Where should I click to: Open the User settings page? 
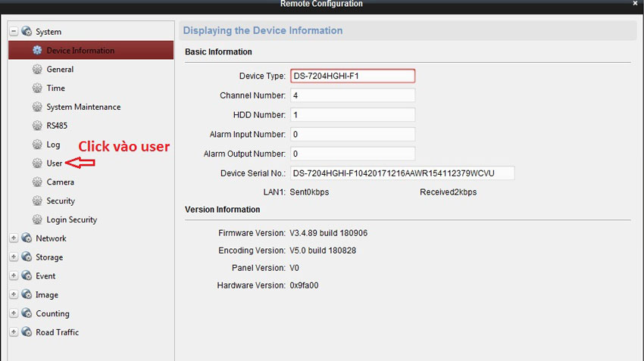[x=54, y=163]
